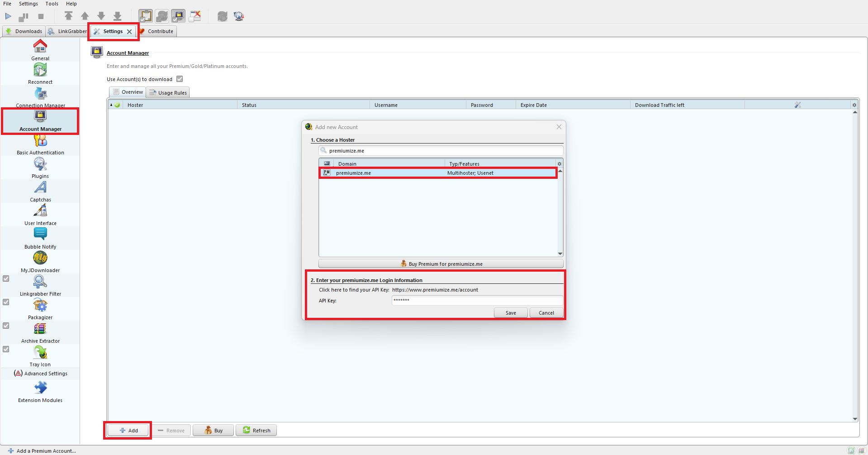Screen dimensions: 868x455
Task: Cancel the Add new Account dialog
Action: point(546,313)
